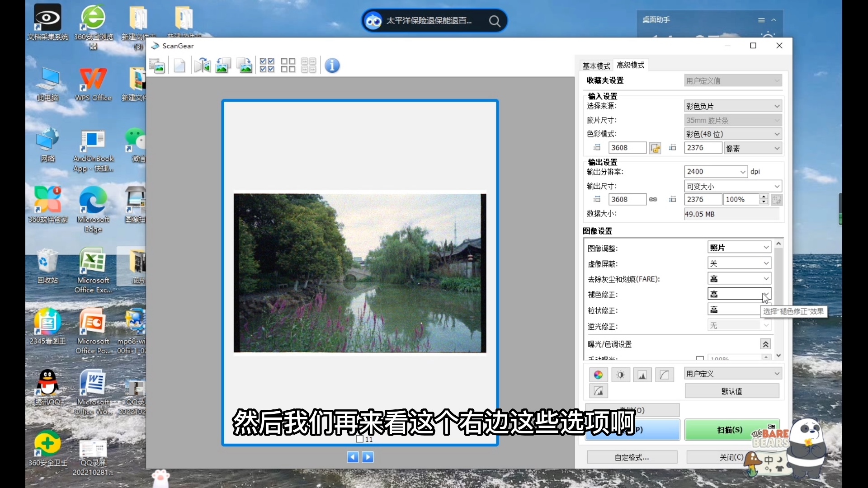Open 360安全卫士 desktop icon
This screenshot has width=868, height=488.
tap(47, 449)
